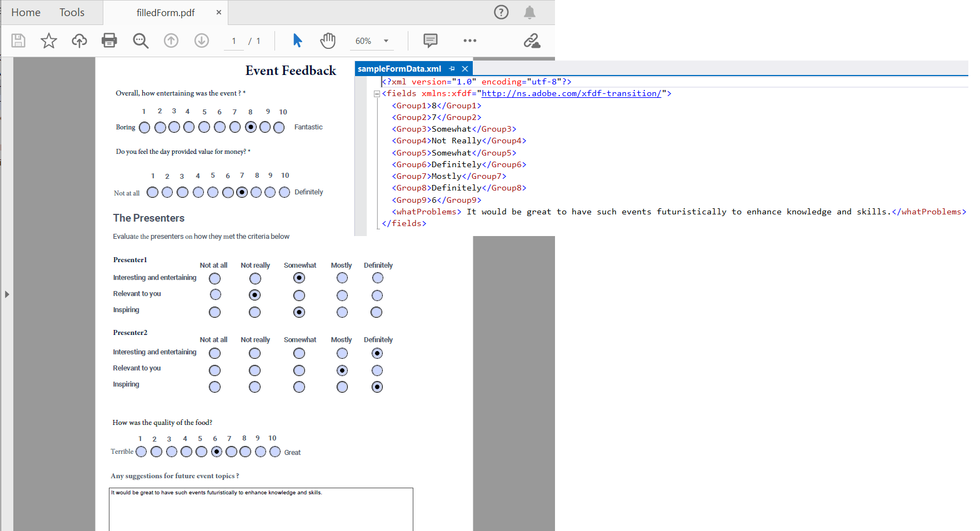Screen dimensions: 980x531
Task: Click the Fill & Sign pen icon
Action: pyautogui.click(x=532, y=41)
